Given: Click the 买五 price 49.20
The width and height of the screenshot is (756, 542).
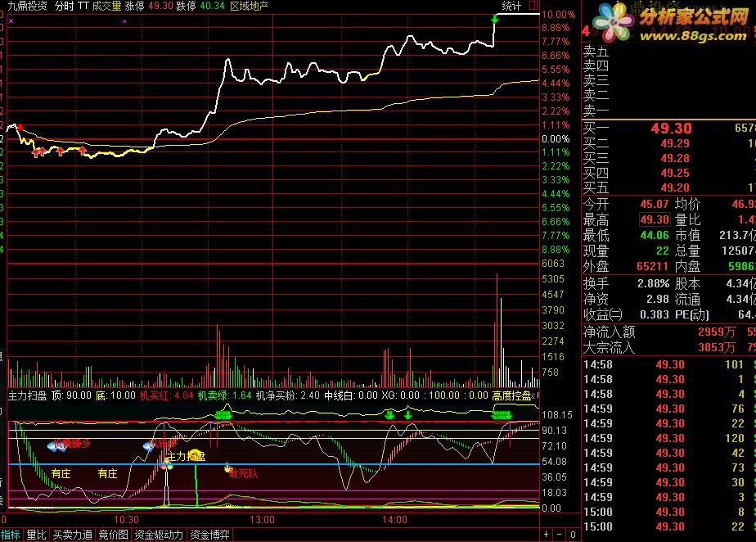Looking at the screenshot, I should coord(675,187).
